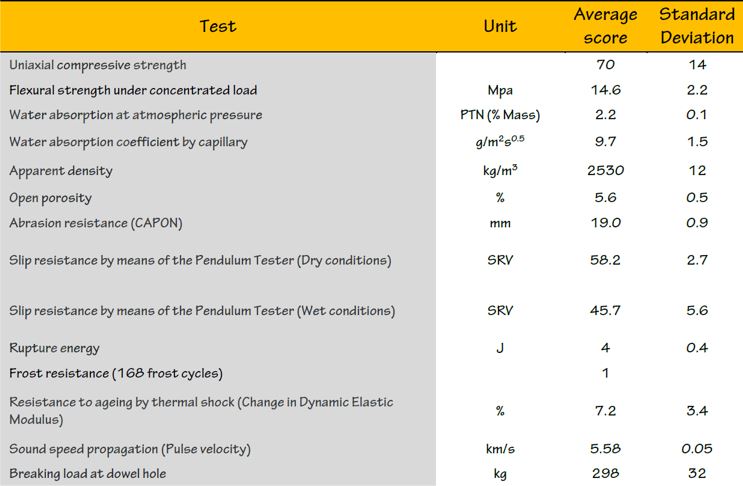The width and height of the screenshot is (743, 486).
Task: Click Water absorption at atmospheric pressure
Action: pos(136,115)
